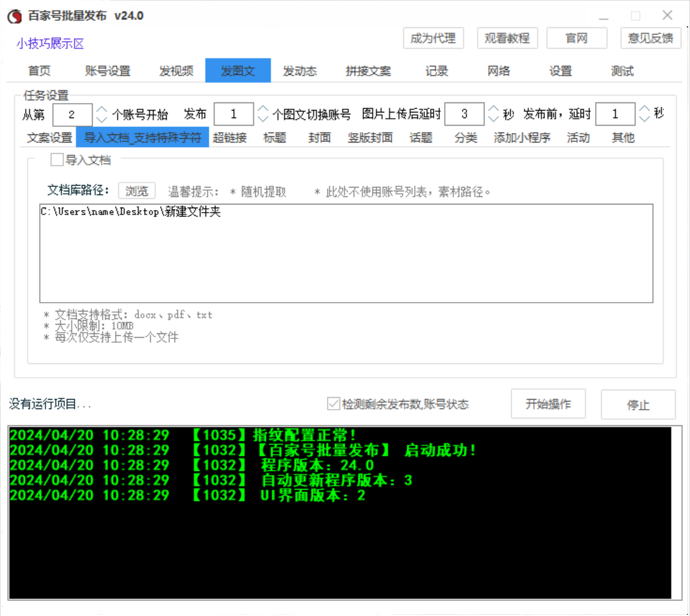The image size is (690, 616).
Task: Click the log line 指纹配置正常!
Action: 183,435
